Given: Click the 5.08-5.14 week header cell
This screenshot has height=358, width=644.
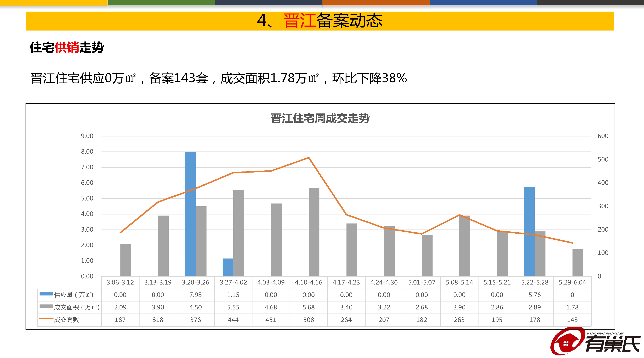Looking at the screenshot, I should point(460,282).
